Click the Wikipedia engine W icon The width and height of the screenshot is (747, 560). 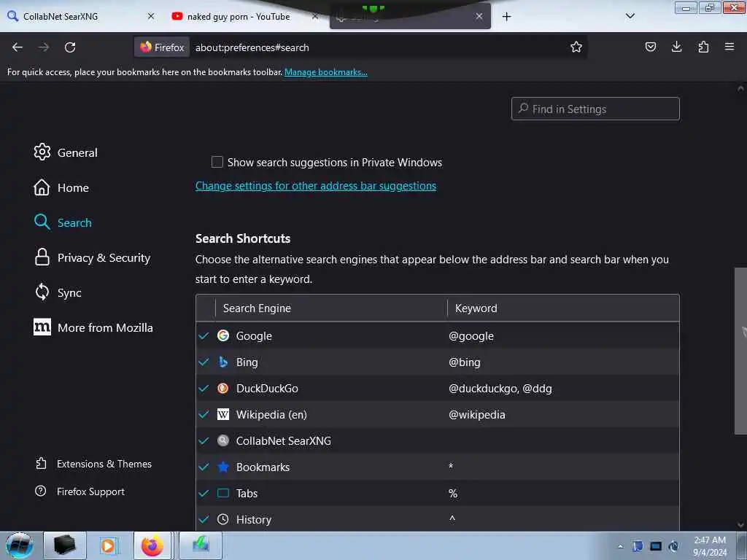[x=223, y=414]
